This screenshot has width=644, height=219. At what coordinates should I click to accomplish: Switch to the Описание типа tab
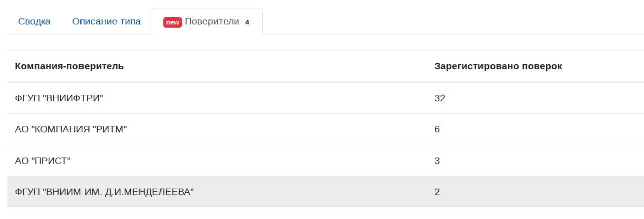[x=106, y=22]
